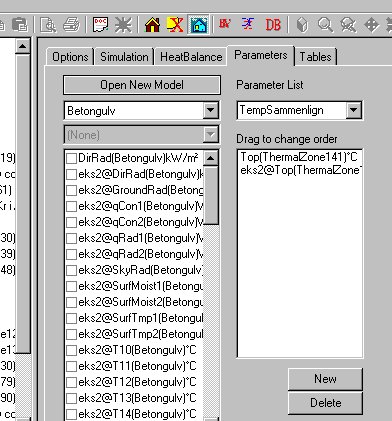Image resolution: width=392 pixels, height=421 pixels.
Task: Enable the eks2@T10(Betongulv)°C checkbox
Action: click(71, 350)
